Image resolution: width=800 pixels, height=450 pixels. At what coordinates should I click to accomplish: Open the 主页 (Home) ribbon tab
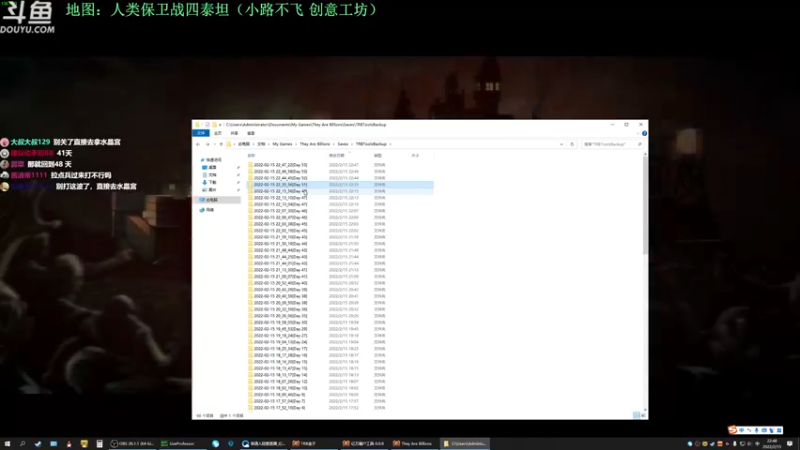click(218, 133)
